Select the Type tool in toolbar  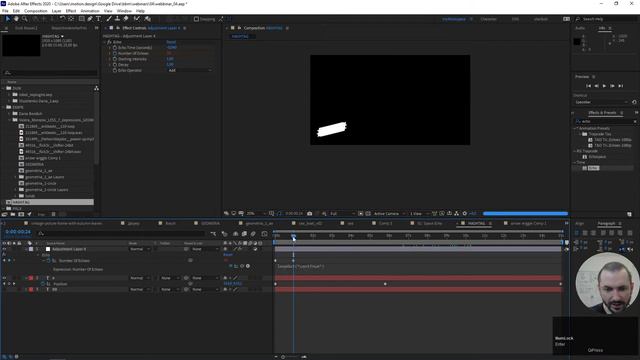point(98,19)
